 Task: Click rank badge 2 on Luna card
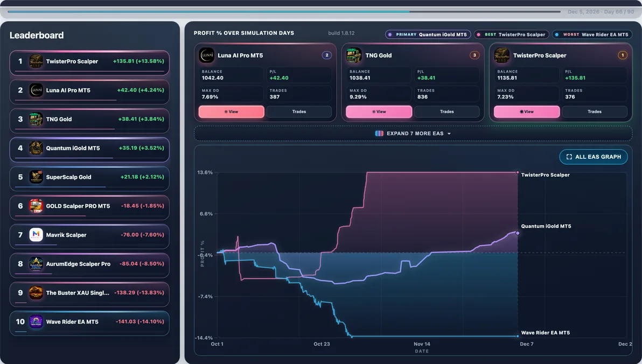point(327,55)
